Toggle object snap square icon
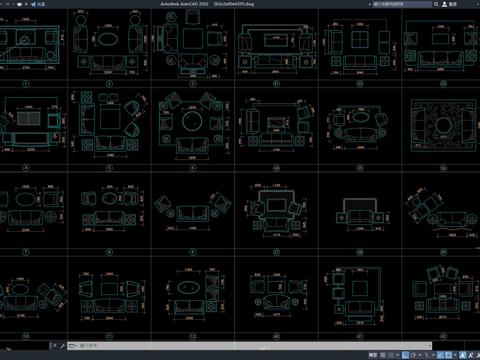This screenshot has height=360, width=480. pos(449,355)
